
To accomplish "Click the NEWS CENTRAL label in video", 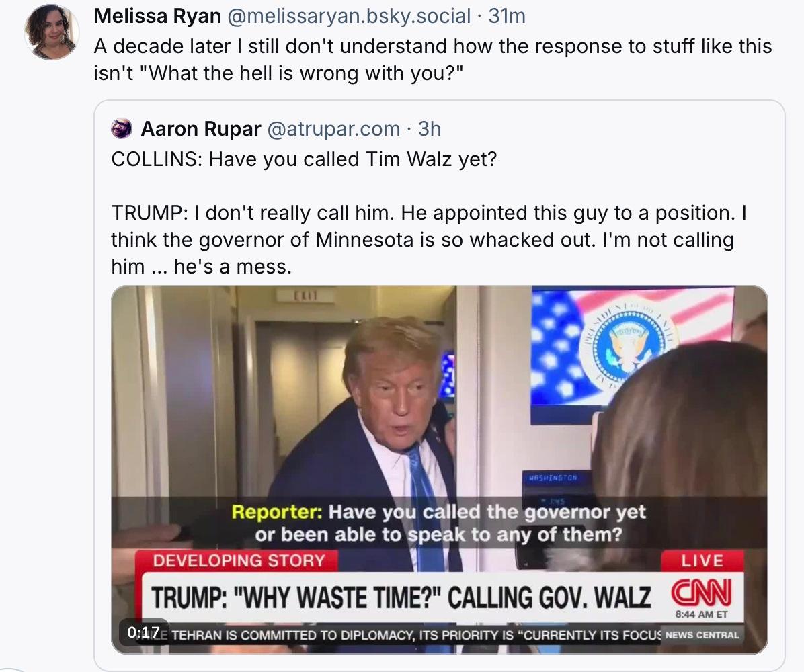I will point(702,634).
